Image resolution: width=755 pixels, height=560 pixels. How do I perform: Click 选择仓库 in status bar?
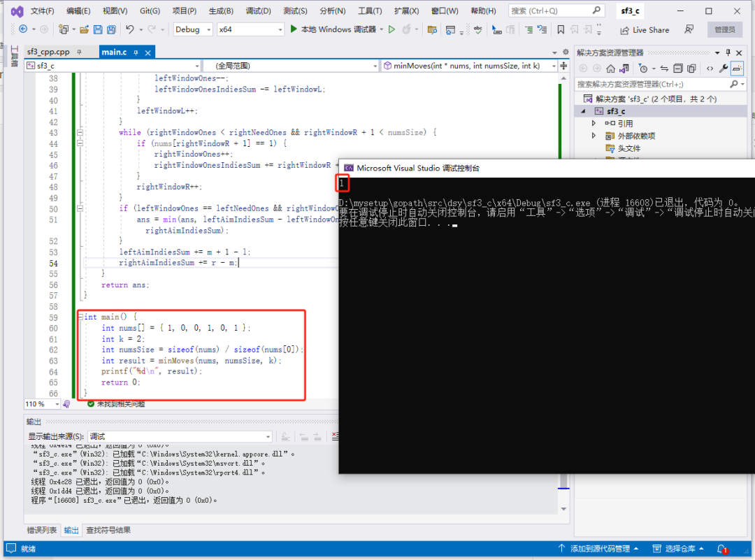(678, 548)
